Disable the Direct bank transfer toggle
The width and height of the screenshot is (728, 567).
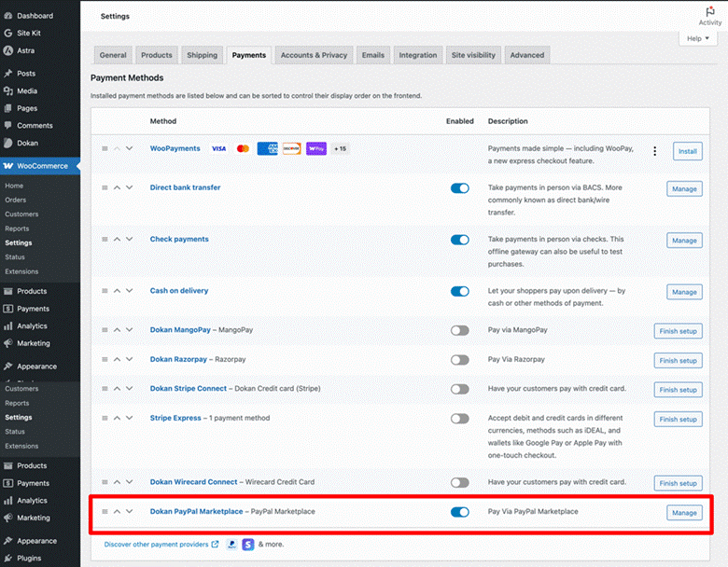pos(459,188)
